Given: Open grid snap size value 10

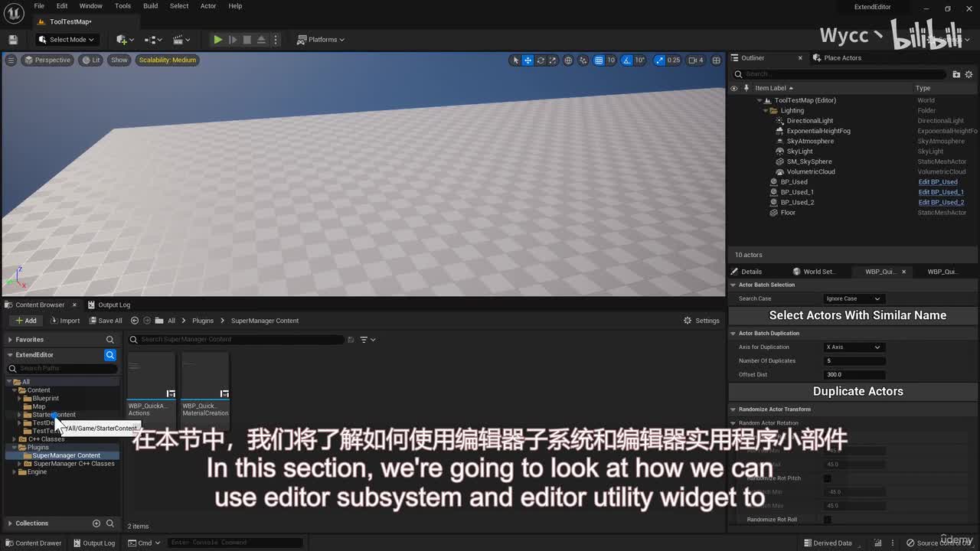Looking at the screenshot, I should (x=611, y=60).
